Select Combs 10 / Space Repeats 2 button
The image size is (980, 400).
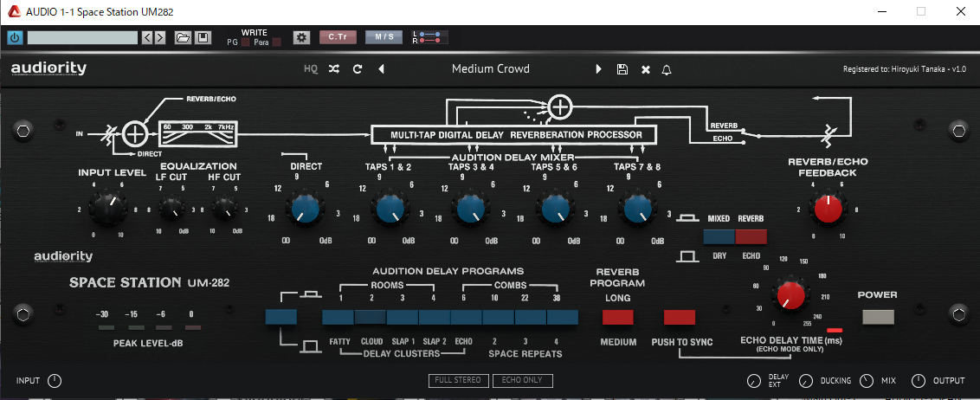coord(499,317)
